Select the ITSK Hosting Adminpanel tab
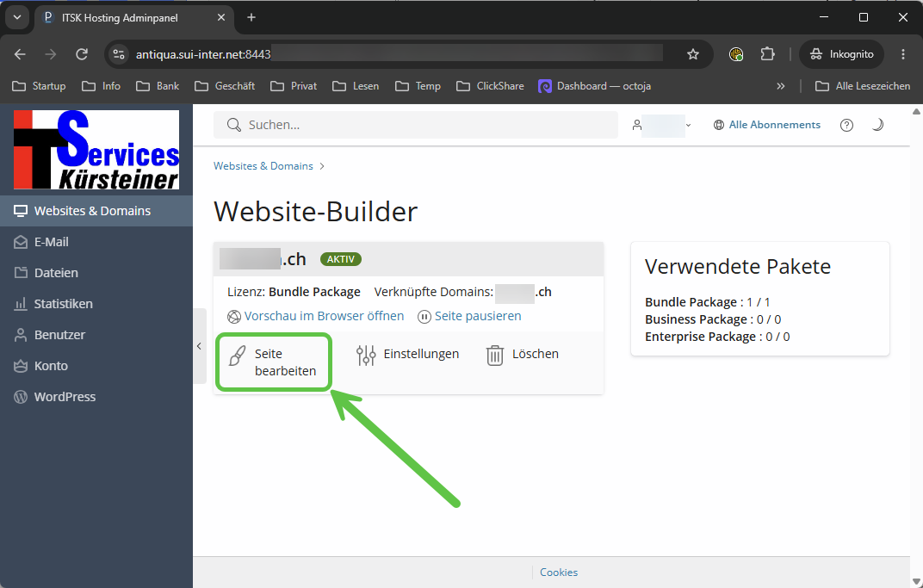The width and height of the screenshot is (923, 588). point(135,18)
